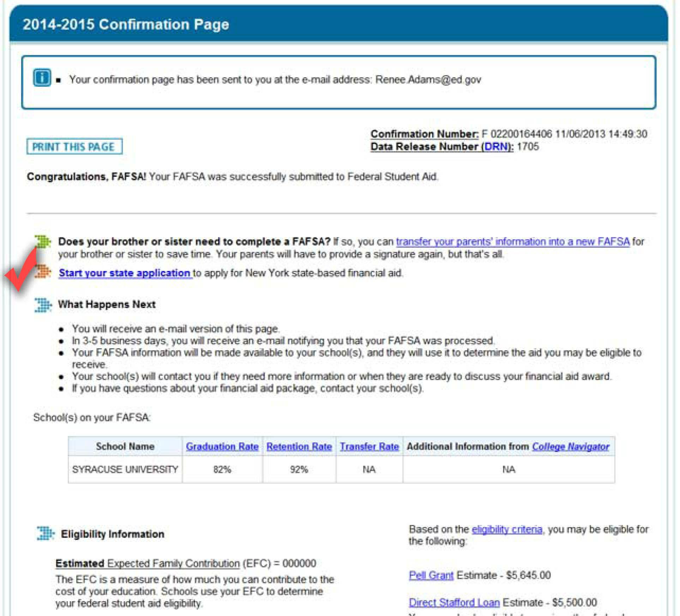Click the Confirmation Number label

[424, 134]
